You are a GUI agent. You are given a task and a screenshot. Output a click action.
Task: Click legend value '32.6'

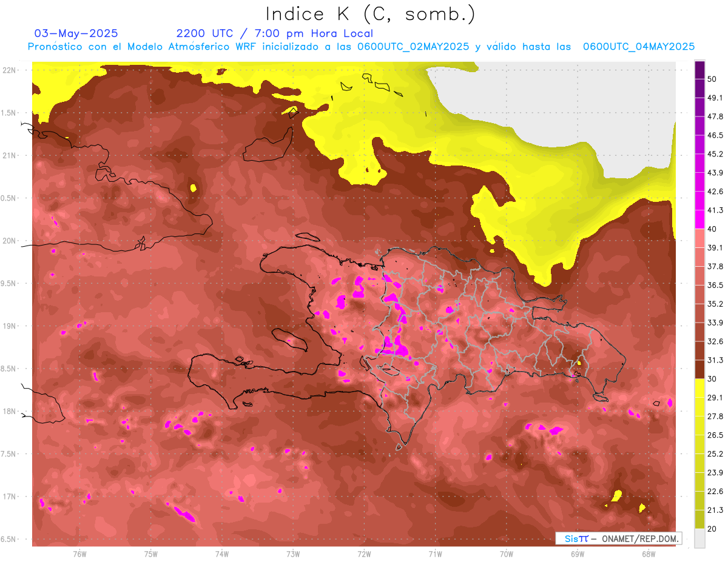(x=715, y=341)
